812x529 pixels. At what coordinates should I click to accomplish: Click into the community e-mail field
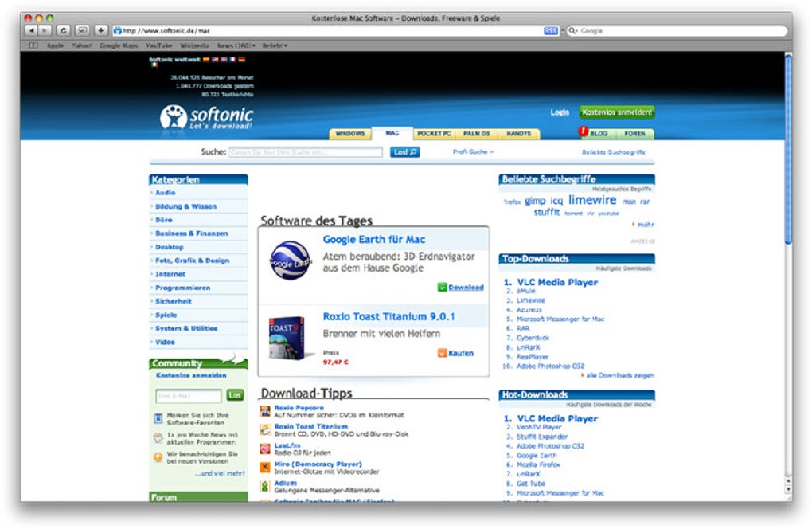point(188,396)
